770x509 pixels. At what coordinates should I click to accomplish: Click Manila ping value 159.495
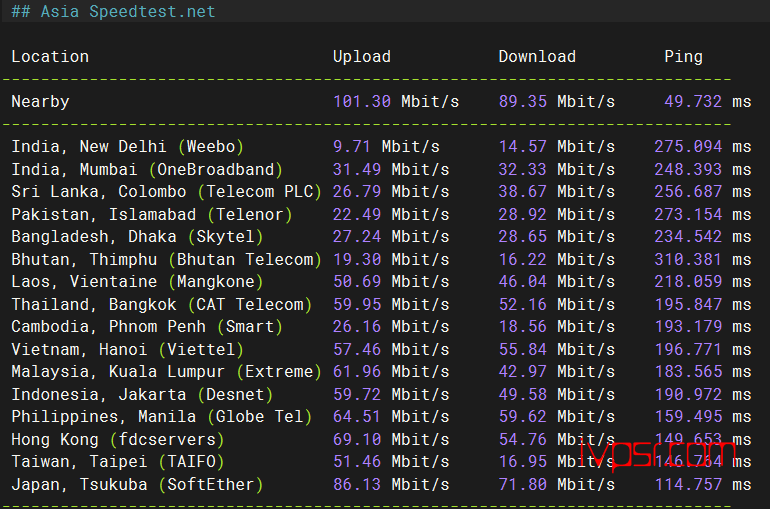point(688,417)
